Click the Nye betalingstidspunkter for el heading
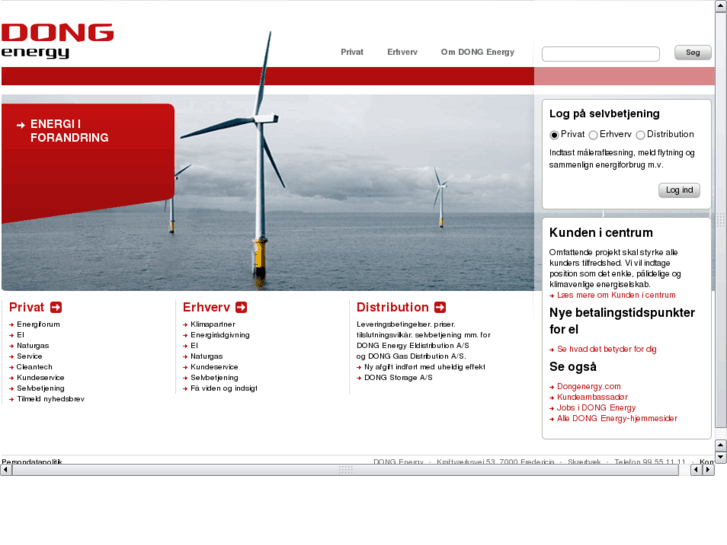The width and height of the screenshot is (727, 545). point(622,321)
